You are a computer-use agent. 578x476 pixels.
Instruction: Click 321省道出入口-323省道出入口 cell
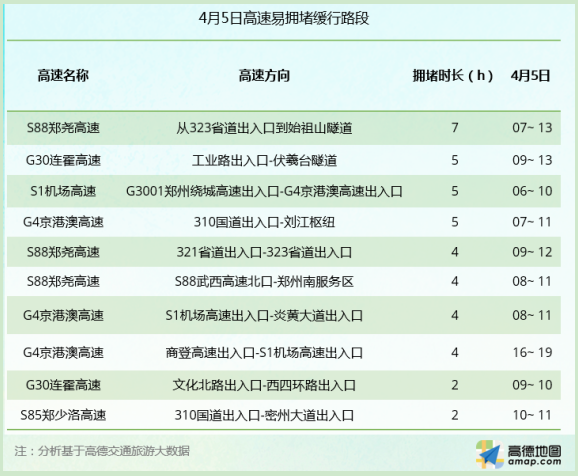(264, 252)
